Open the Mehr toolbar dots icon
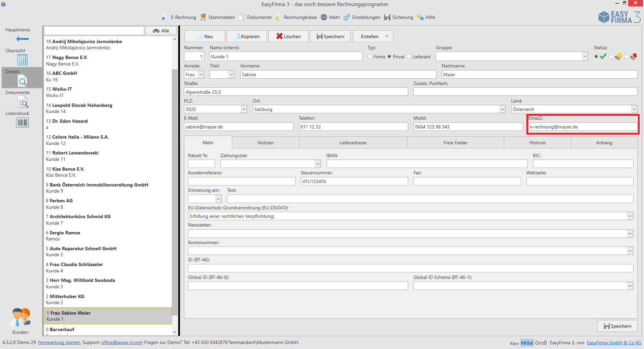This screenshot has width=644, height=349. pyautogui.click(x=324, y=17)
